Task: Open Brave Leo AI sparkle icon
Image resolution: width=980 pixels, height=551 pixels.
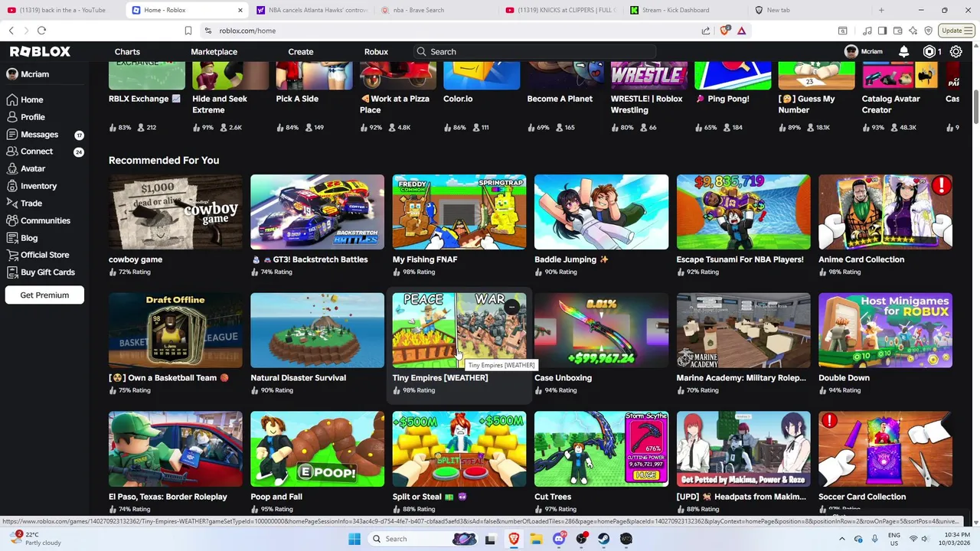Action: click(913, 31)
